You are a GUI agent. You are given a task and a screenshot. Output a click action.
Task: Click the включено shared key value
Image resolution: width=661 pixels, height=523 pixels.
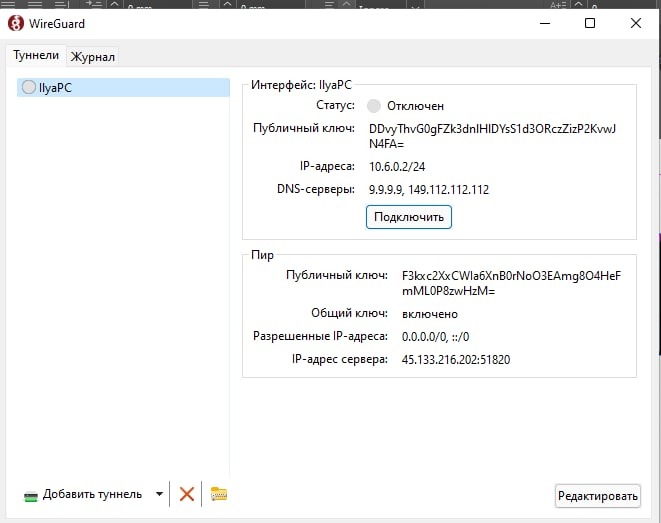click(430, 314)
